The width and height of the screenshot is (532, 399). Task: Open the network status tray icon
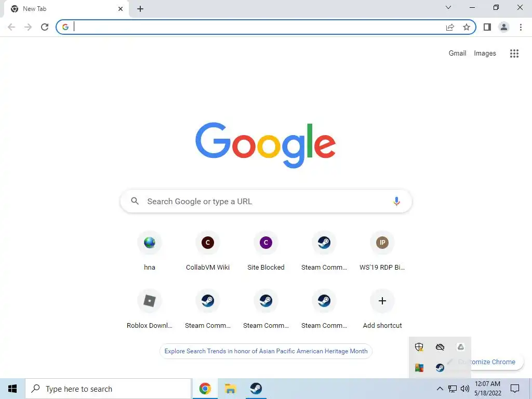point(453,389)
